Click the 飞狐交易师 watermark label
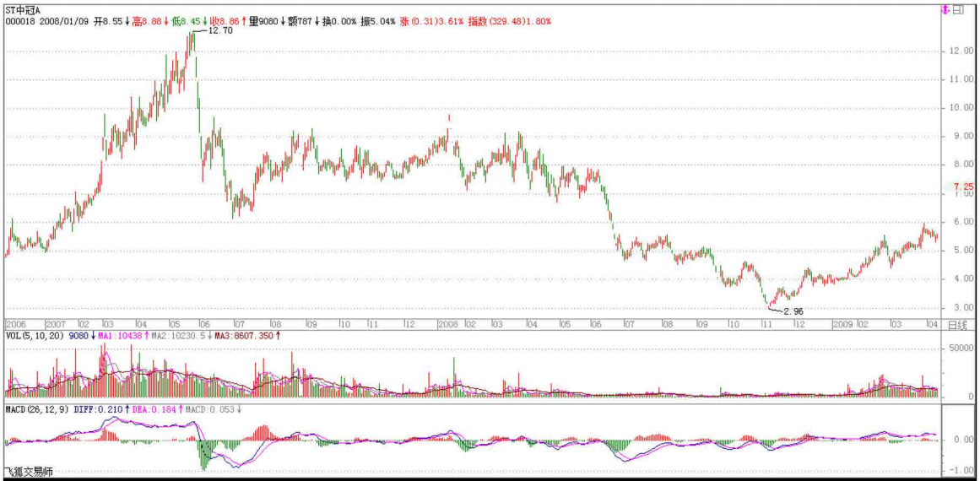Viewport: 980px width, 481px height. tap(29, 472)
